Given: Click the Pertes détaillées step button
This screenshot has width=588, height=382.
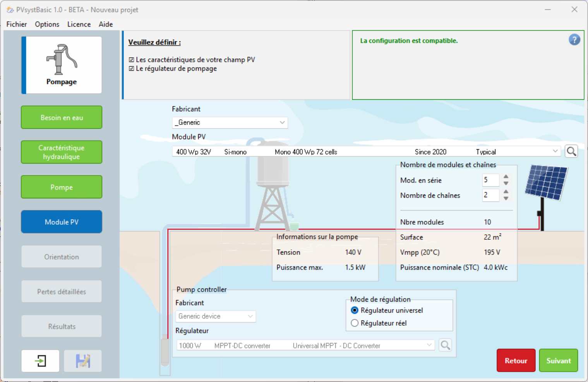Looking at the screenshot, I should pos(62,291).
